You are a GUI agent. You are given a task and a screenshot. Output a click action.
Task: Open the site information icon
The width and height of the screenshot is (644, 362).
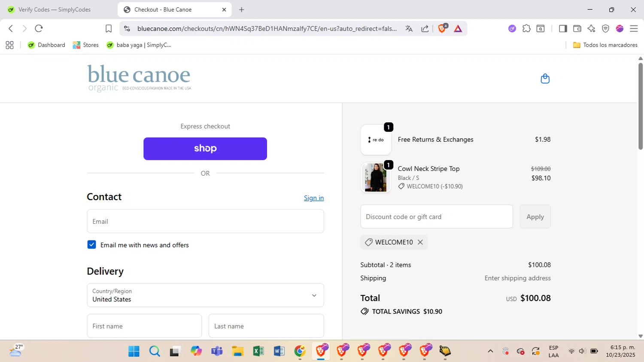click(x=127, y=28)
